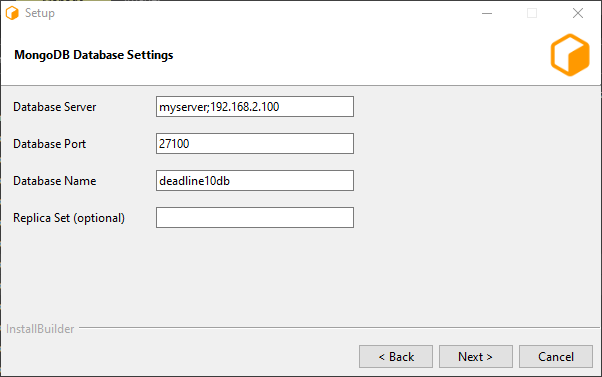This screenshot has width=602, height=377.
Task: Click the MongoDB Database Settings heading
Action: coord(94,55)
